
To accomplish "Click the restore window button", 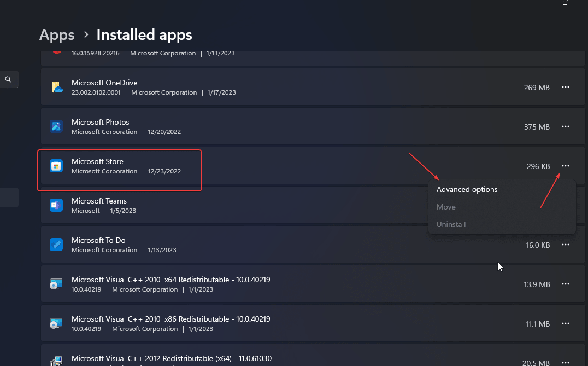I will pos(565,3).
